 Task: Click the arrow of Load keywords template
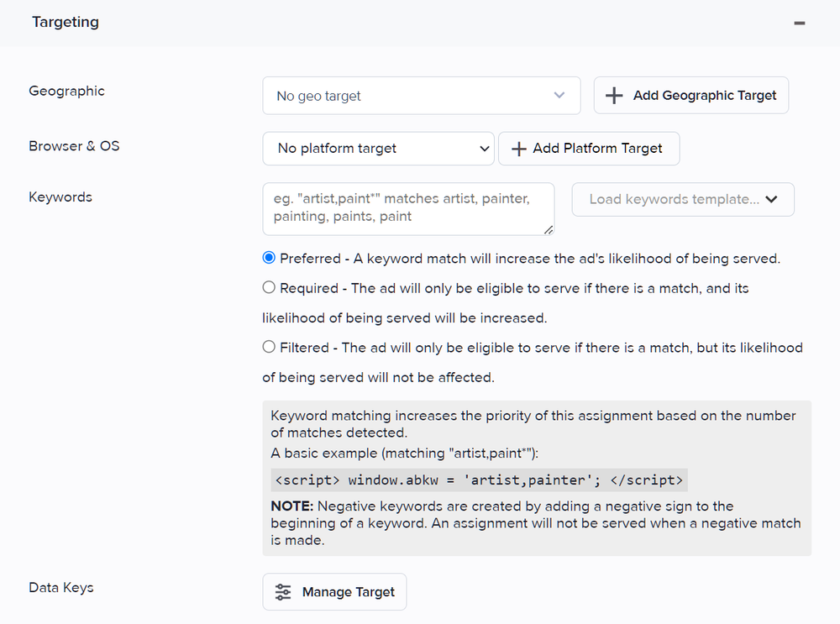[x=771, y=199]
